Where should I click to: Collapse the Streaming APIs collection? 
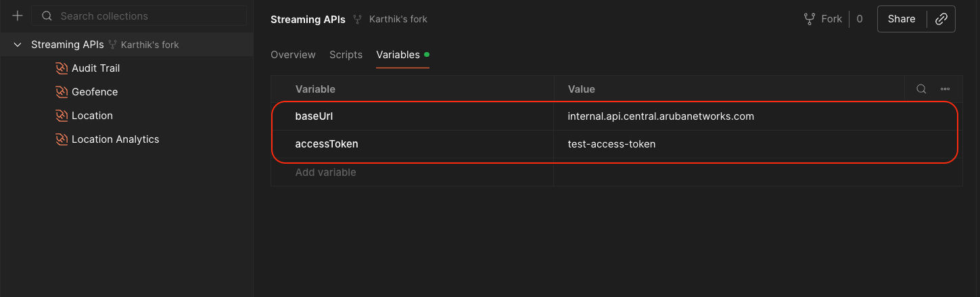[18, 45]
